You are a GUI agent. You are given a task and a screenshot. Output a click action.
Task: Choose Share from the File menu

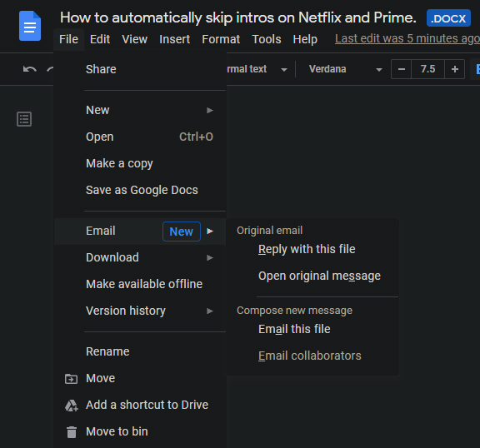(x=140, y=69)
